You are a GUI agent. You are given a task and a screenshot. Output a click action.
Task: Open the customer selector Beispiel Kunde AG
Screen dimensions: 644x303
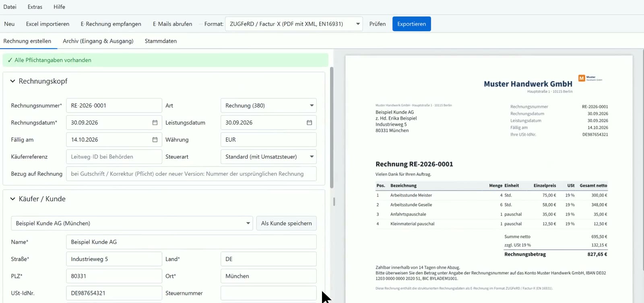pyautogui.click(x=132, y=223)
